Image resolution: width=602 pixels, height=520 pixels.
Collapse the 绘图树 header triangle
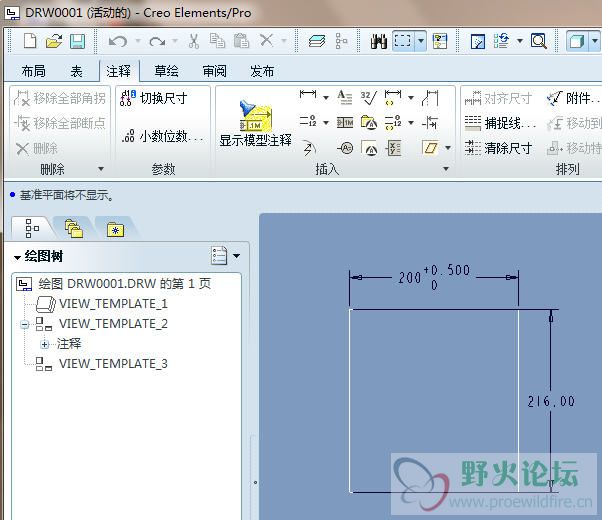click(x=17, y=257)
